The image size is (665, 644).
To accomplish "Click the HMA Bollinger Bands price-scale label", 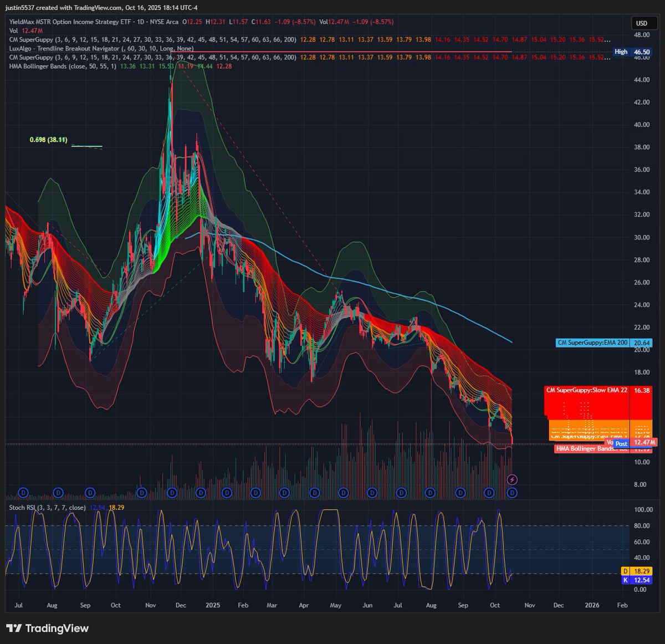I will (592, 449).
